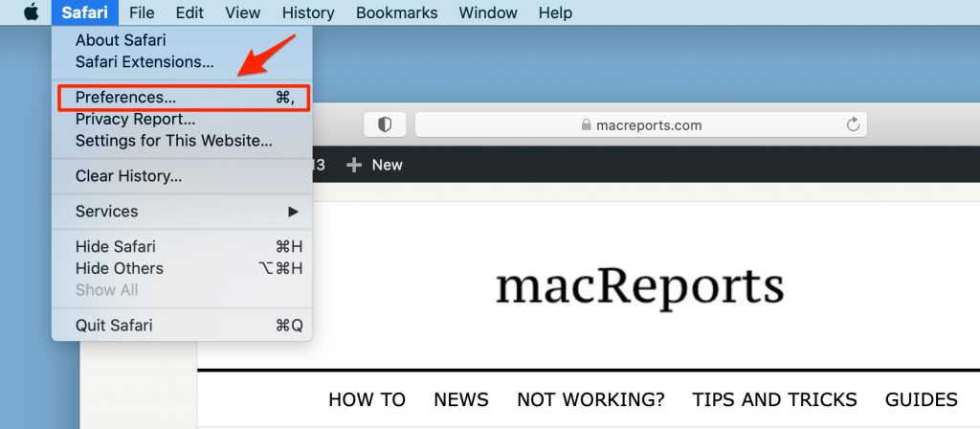
Task: Open the View menu
Action: [x=242, y=12]
